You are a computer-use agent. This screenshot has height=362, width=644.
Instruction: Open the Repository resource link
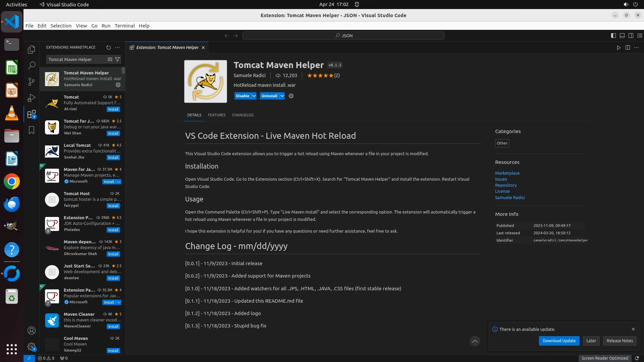(505, 185)
